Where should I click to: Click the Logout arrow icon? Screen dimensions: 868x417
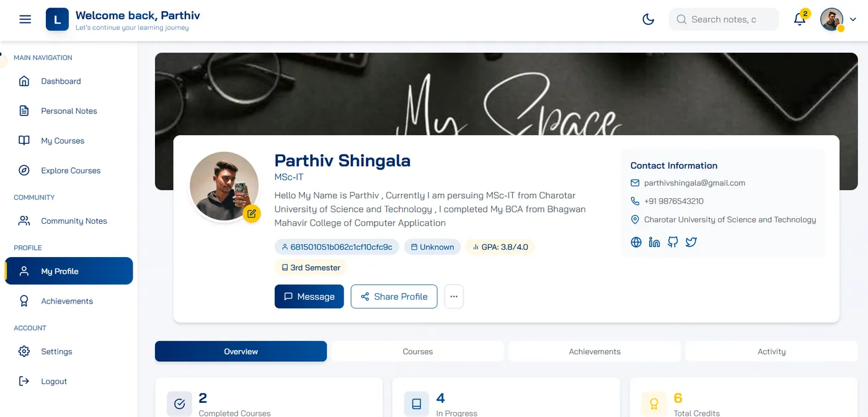click(x=24, y=381)
